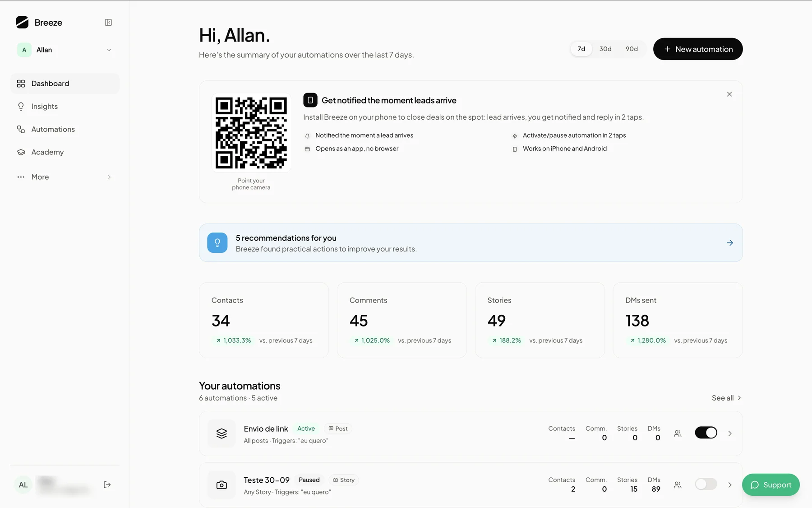Click the camera icon for Teste 30-09
Screen dimensions: 812x508
(x=221, y=485)
